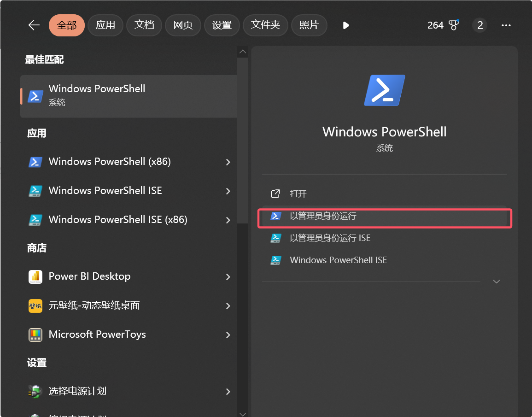Click the Power BI Desktop icon
The height and width of the screenshot is (417, 532).
[35, 277]
